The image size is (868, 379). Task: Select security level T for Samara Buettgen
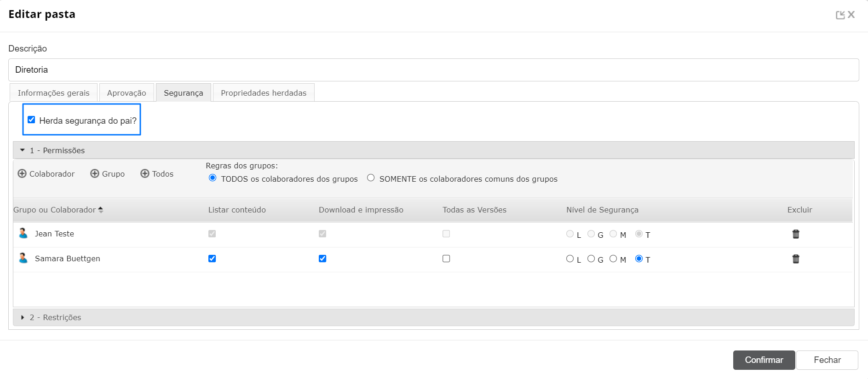click(639, 258)
